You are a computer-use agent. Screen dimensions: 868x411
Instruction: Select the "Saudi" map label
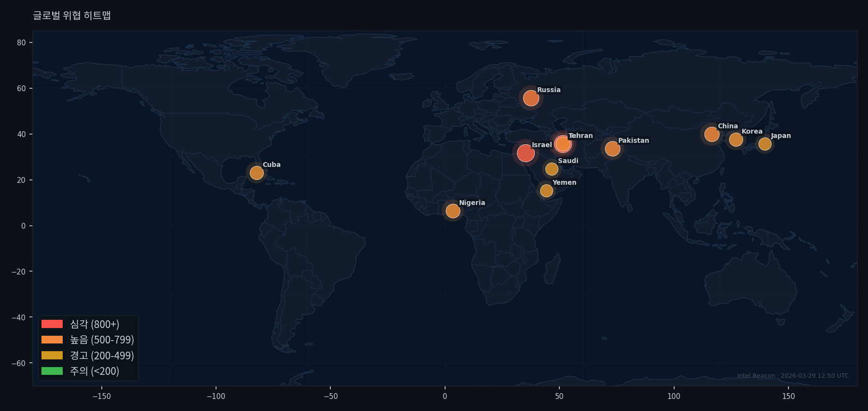point(568,161)
